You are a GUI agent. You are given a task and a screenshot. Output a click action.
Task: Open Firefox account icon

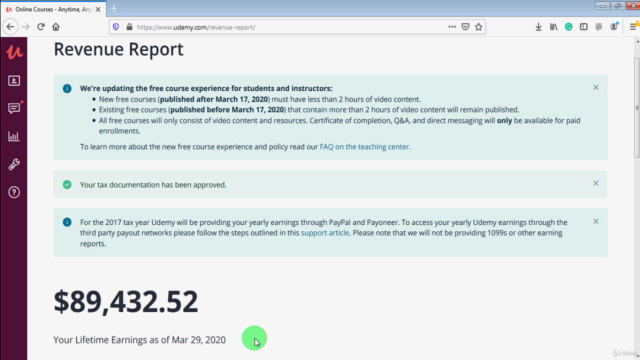[614, 27]
